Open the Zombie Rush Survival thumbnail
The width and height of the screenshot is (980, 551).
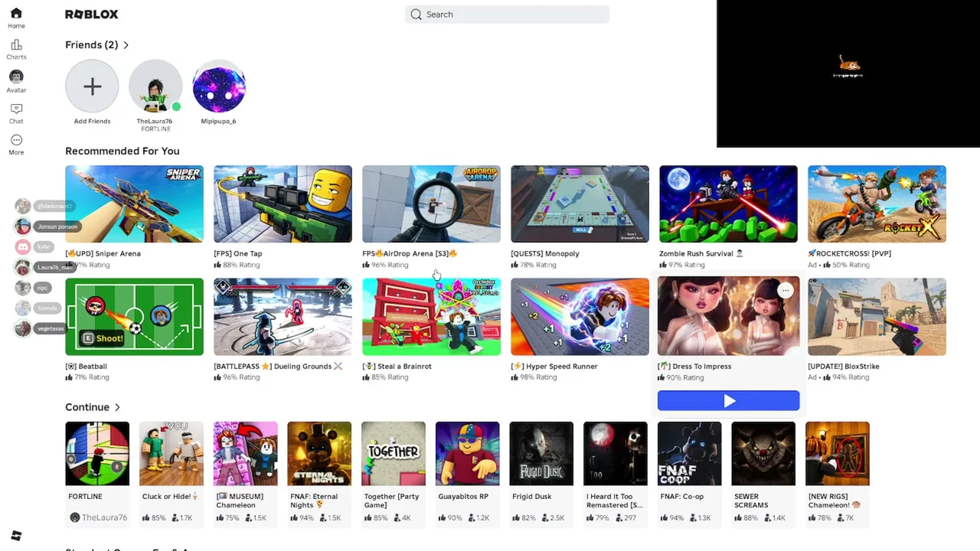[728, 204]
